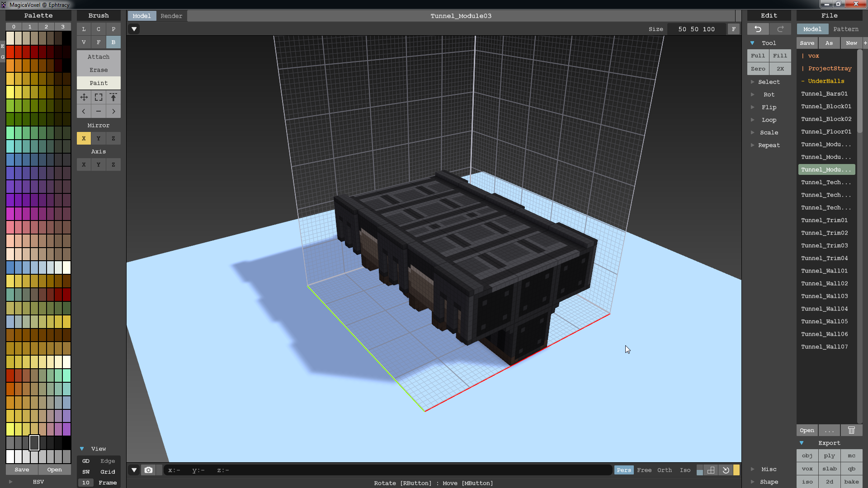Image resolution: width=868 pixels, height=488 pixels.
Task: Expand the Loop section
Action: point(752,120)
